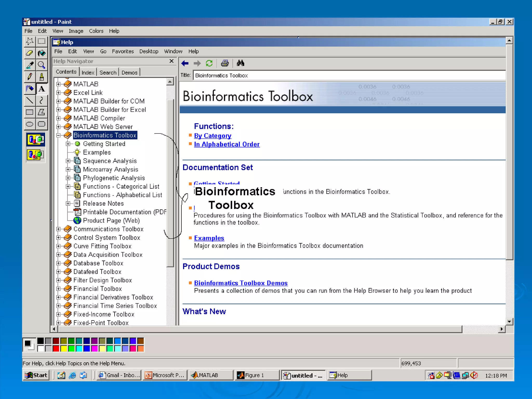532x399 pixels.
Task: Select the Fill With Color bucket tool
Action: point(42,53)
